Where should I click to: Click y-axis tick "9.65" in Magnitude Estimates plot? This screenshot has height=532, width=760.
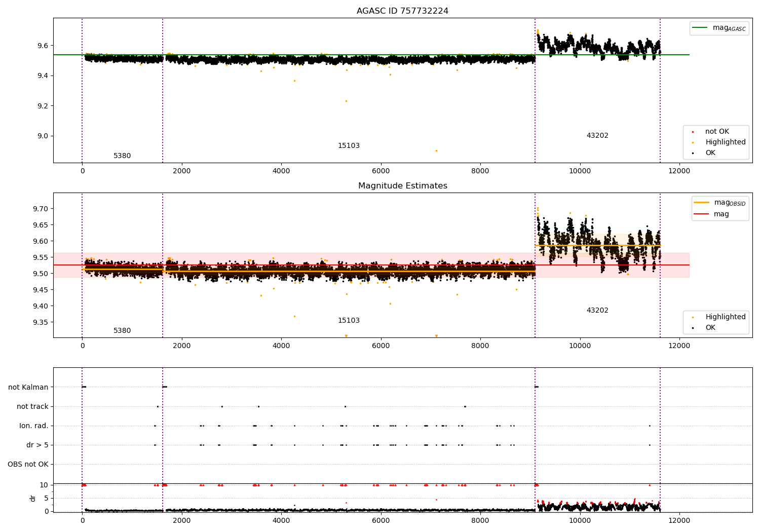41,225
